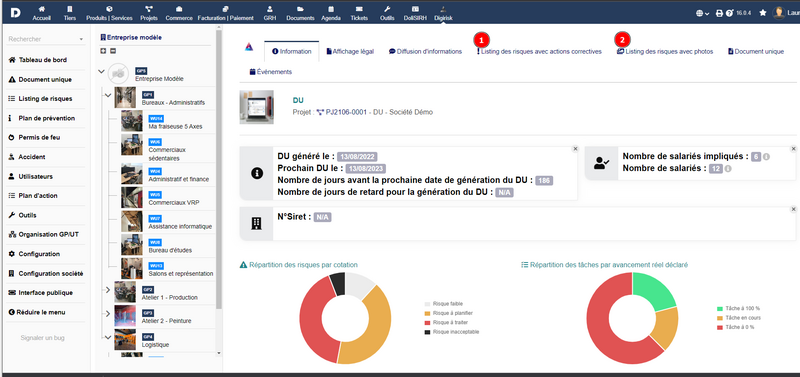The height and width of the screenshot is (377, 800).
Task: Open the user avatar menu top-right
Action: pyautogui.click(x=779, y=13)
